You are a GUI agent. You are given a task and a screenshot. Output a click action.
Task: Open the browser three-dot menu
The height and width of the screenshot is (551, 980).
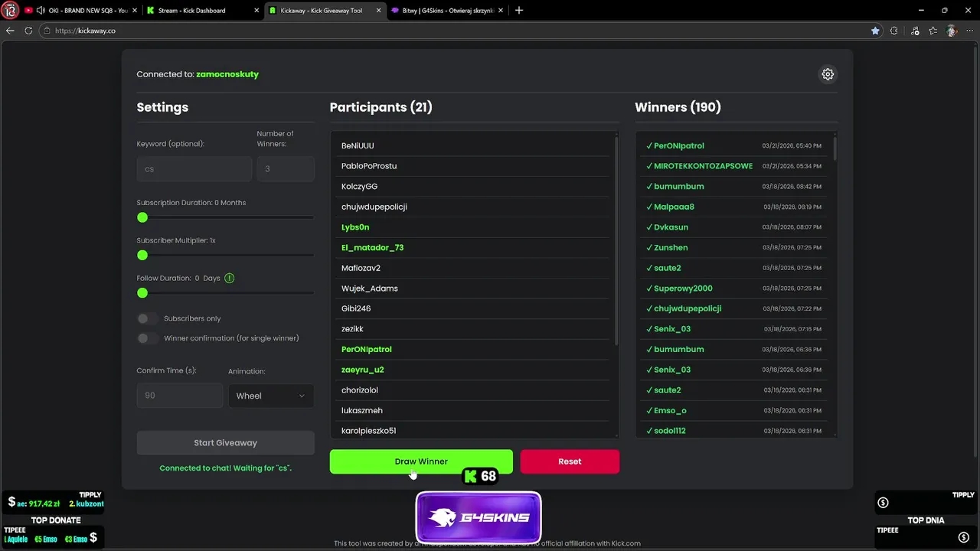969,31
